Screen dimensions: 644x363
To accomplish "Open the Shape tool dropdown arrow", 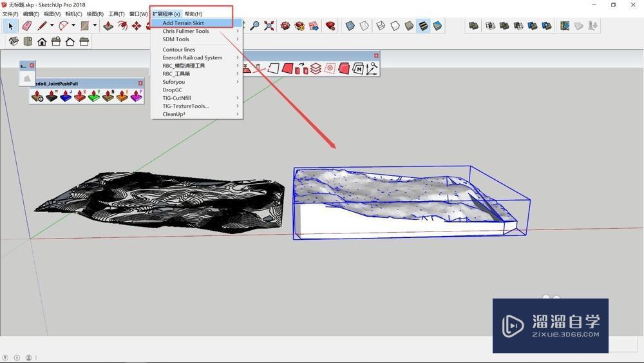I will pos(95,26).
